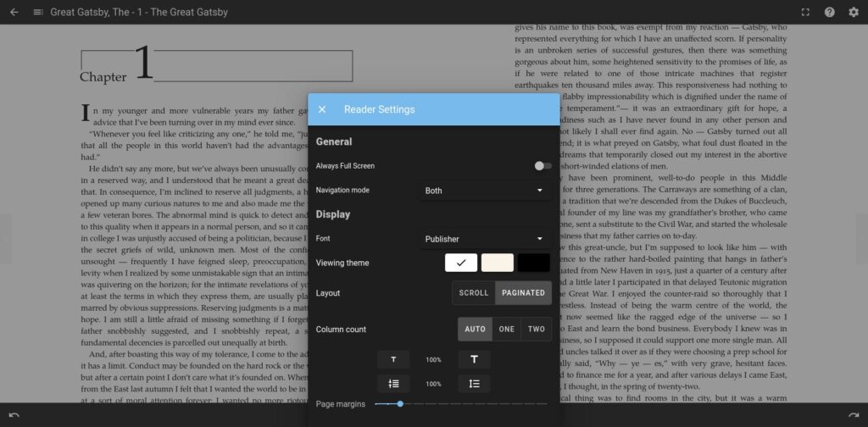Toggle Always Full Screen switch
The width and height of the screenshot is (868, 427).
(543, 166)
